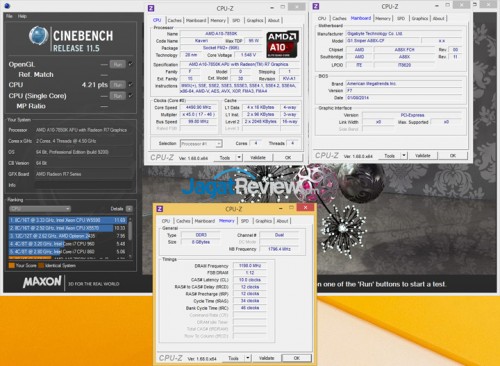The height and width of the screenshot is (366, 500).
Task: Switch to SPD tab in processor CPU-Z window
Action: (x=236, y=20)
